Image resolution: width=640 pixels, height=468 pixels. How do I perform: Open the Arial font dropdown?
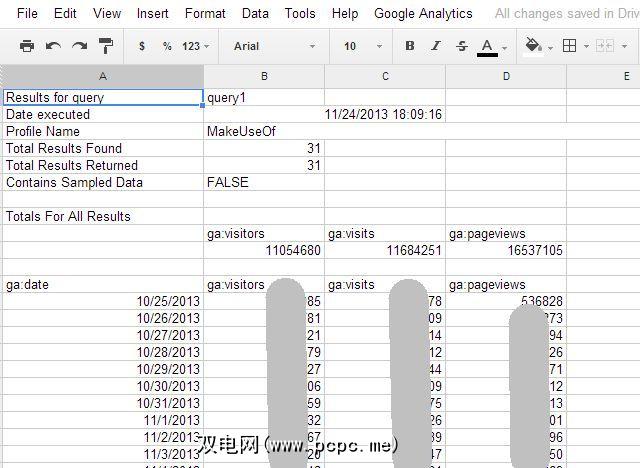point(274,46)
